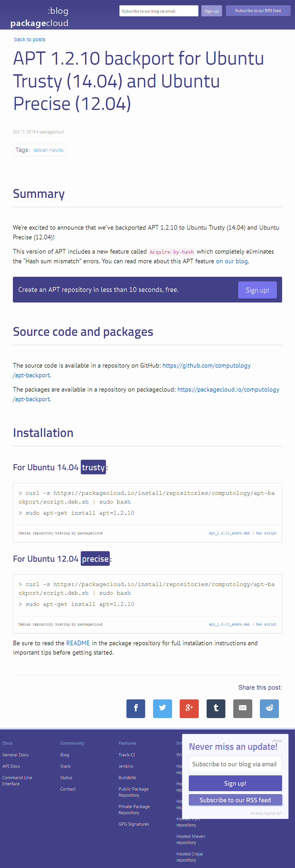Open debian-howto tag
This screenshot has width=295, height=868.
[49, 150]
